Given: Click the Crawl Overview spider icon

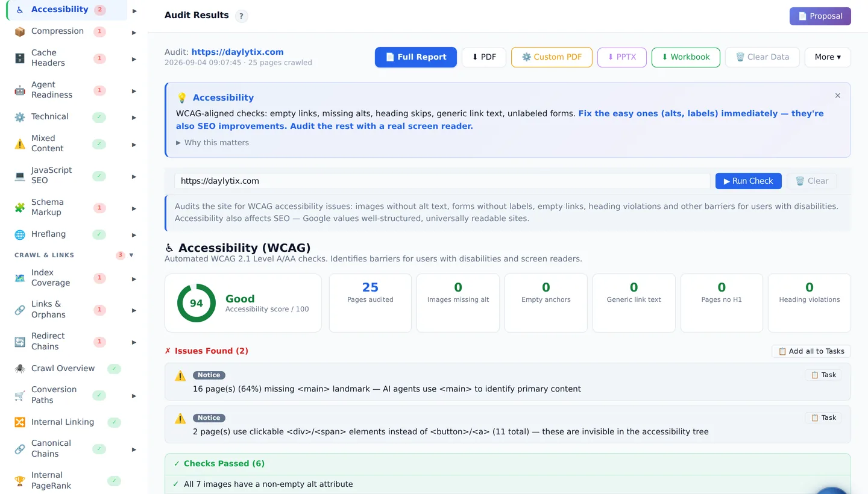Looking at the screenshot, I should pyautogui.click(x=20, y=369).
